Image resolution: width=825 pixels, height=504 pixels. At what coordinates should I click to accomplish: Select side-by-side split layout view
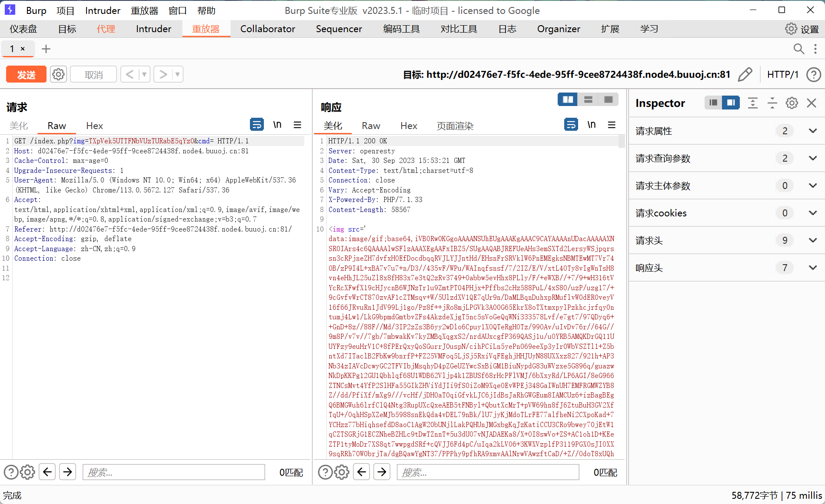pyautogui.click(x=568, y=99)
